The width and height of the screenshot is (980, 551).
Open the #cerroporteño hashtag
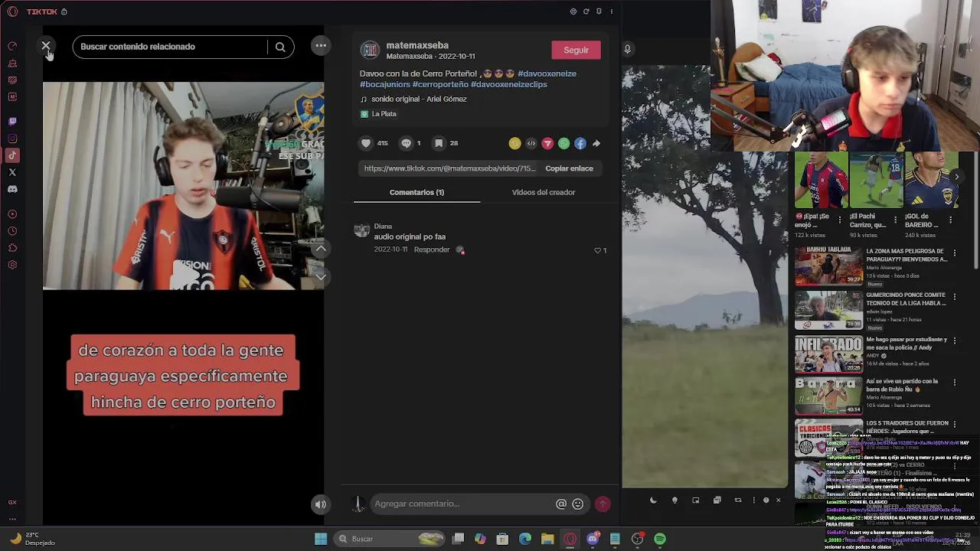point(440,84)
